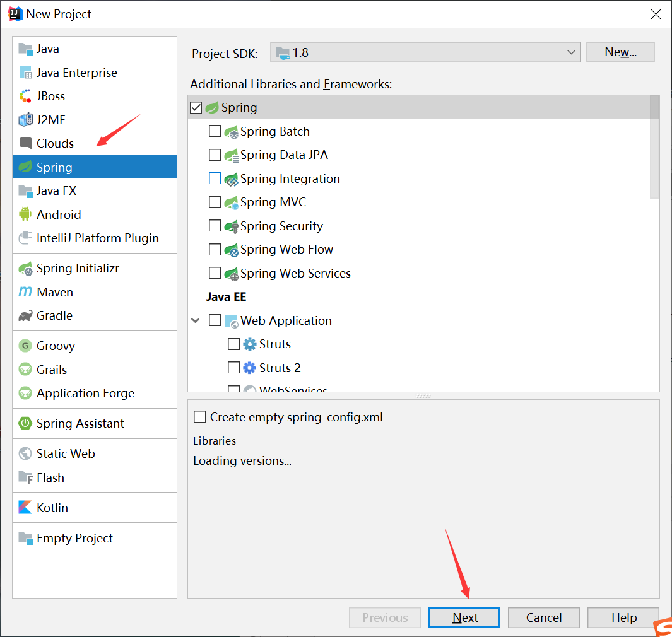Click the Spring Batch framework icon
This screenshot has height=637, width=672.
pyautogui.click(x=232, y=132)
